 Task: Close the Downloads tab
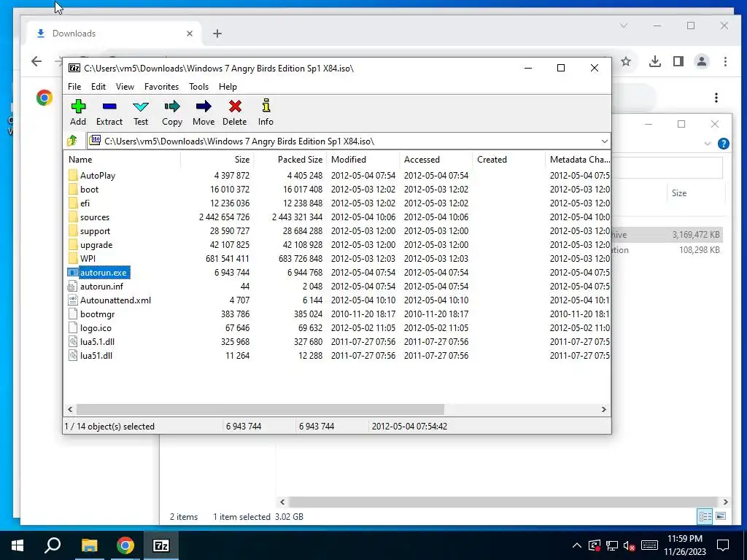190,34
